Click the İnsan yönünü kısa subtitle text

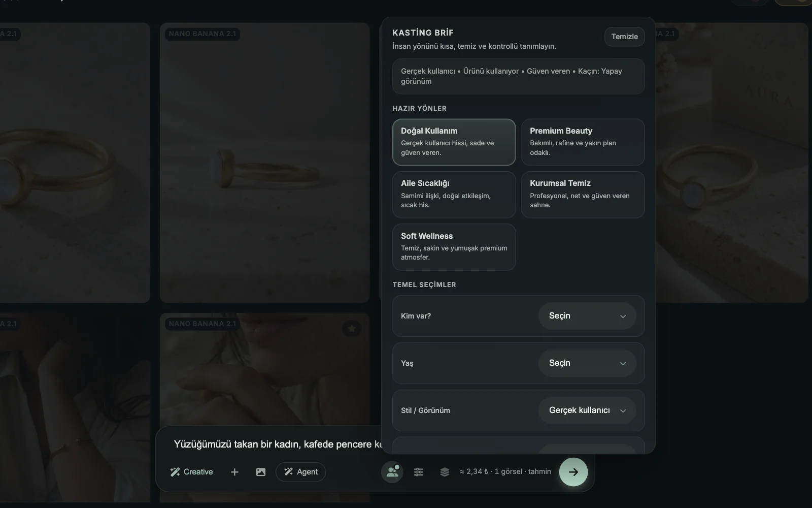475,46
